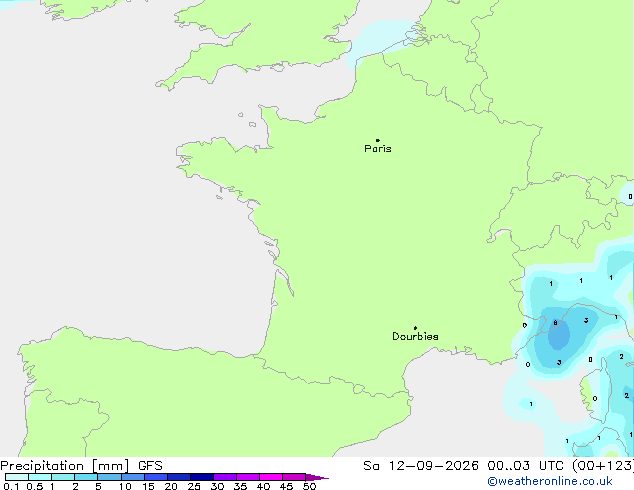Screen dimensions: 634x490
Task: Click the 8 value in rain area
Action: click(x=556, y=323)
